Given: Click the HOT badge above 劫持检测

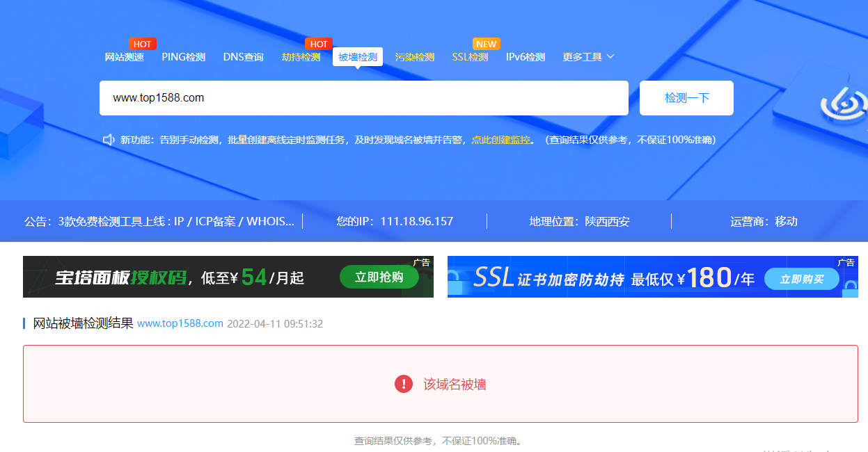Looking at the screenshot, I should (319, 44).
